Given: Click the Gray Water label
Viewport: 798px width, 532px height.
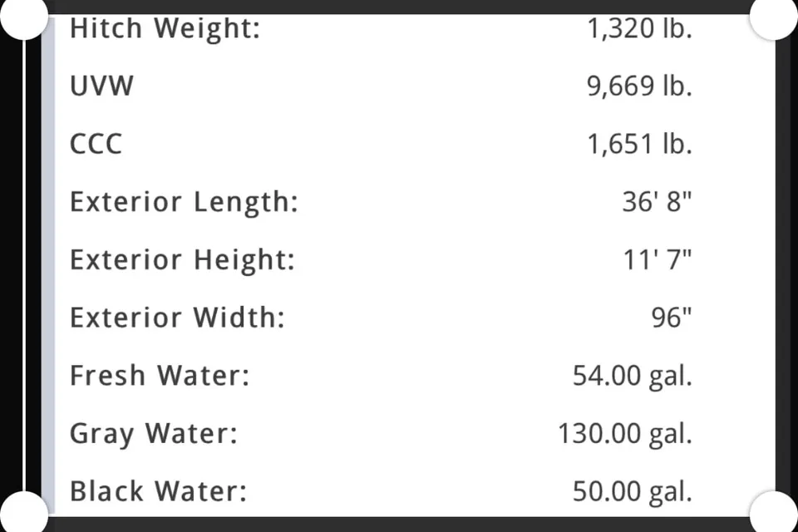Looking at the screenshot, I should tap(154, 434).
